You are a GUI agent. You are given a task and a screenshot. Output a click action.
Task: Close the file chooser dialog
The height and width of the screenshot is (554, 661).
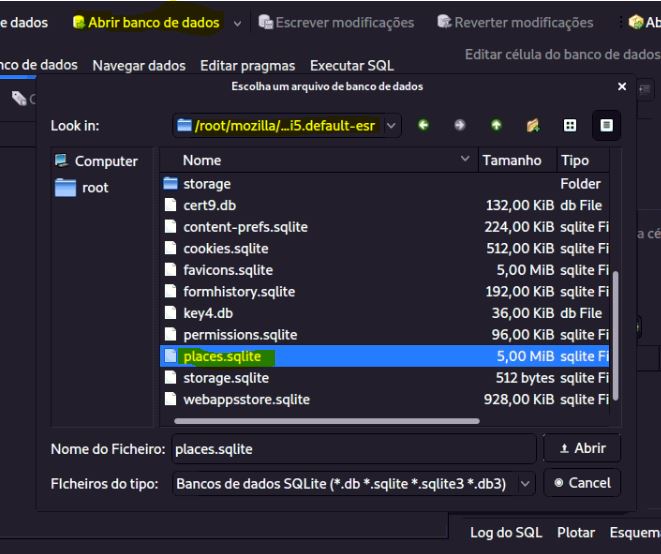(x=622, y=88)
